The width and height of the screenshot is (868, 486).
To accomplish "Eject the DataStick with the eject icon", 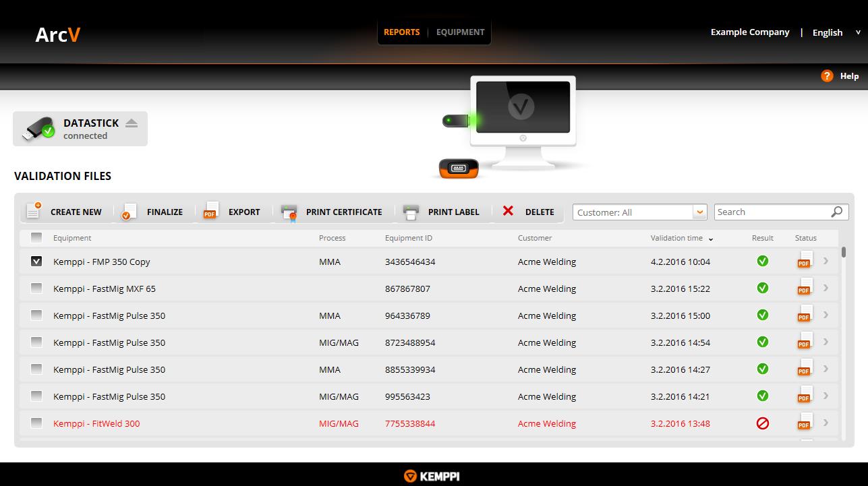I will [x=132, y=123].
